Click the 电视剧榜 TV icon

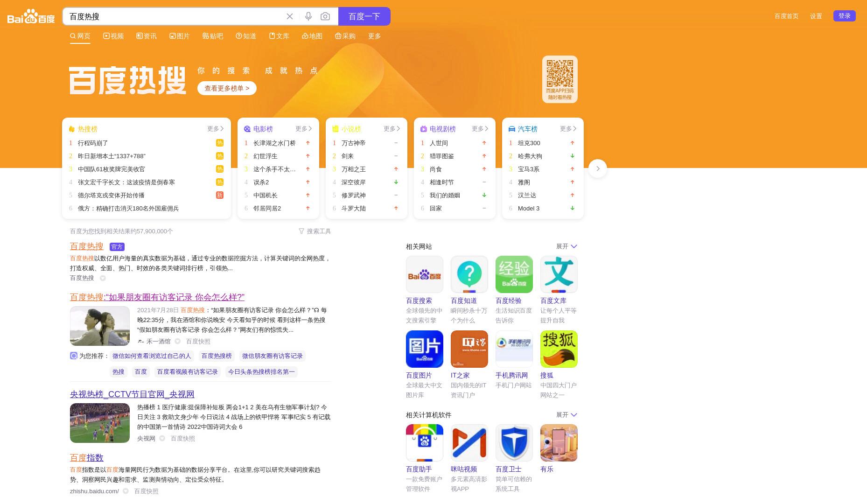(424, 129)
